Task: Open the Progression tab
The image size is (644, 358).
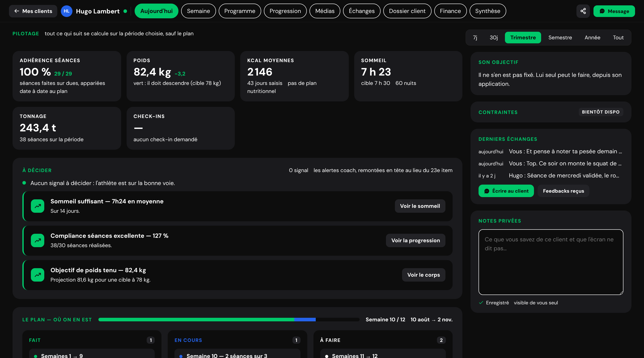Action: click(x=285, y=11)
